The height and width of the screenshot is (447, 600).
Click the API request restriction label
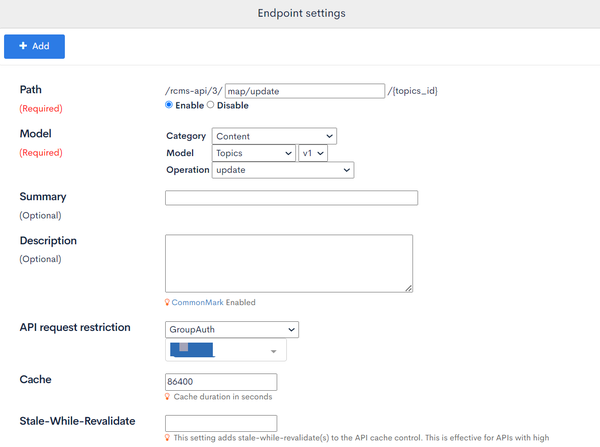(75, 328)
